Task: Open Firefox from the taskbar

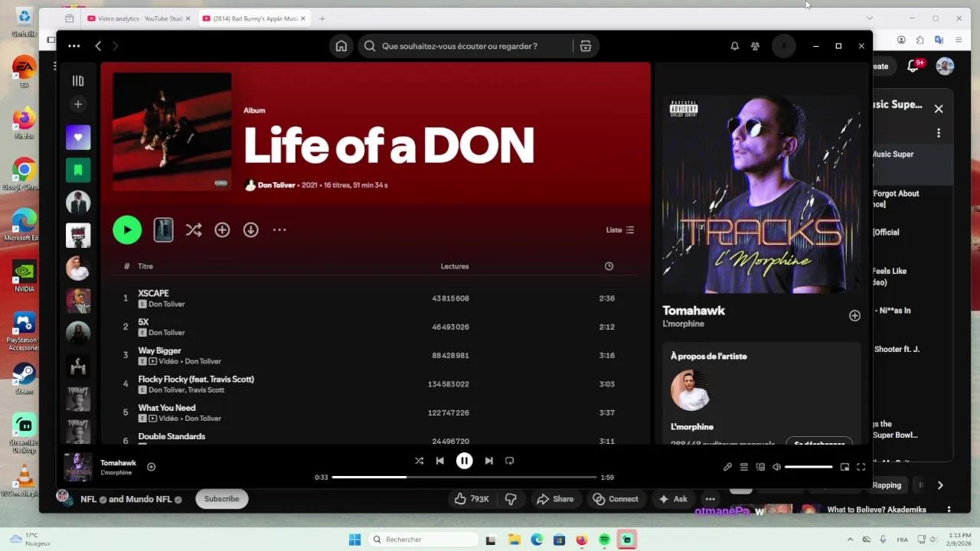Action: point(581,540)
